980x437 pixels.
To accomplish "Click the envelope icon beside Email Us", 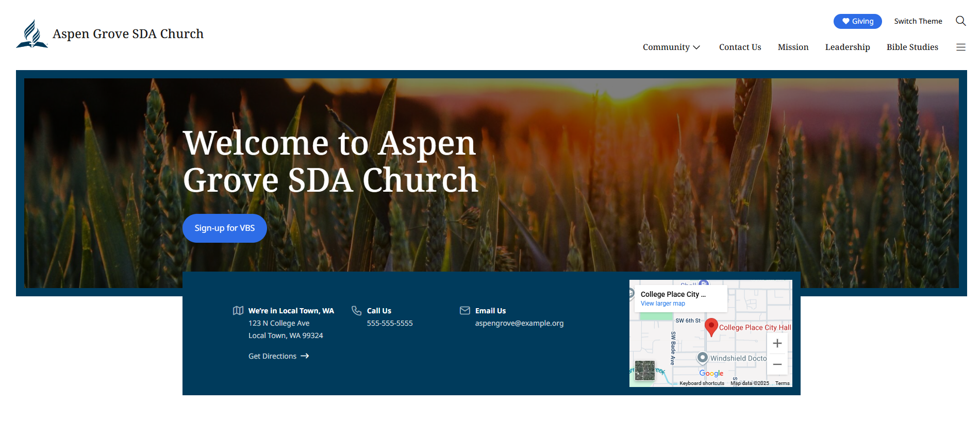I will pyautogui.click(x=465, y=311).
